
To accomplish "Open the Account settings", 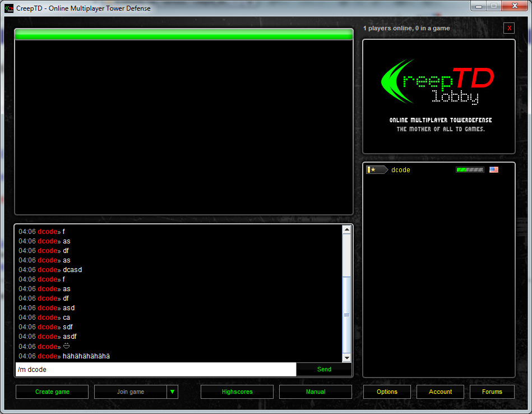I will pyautogui.click(x=440, y=392).
